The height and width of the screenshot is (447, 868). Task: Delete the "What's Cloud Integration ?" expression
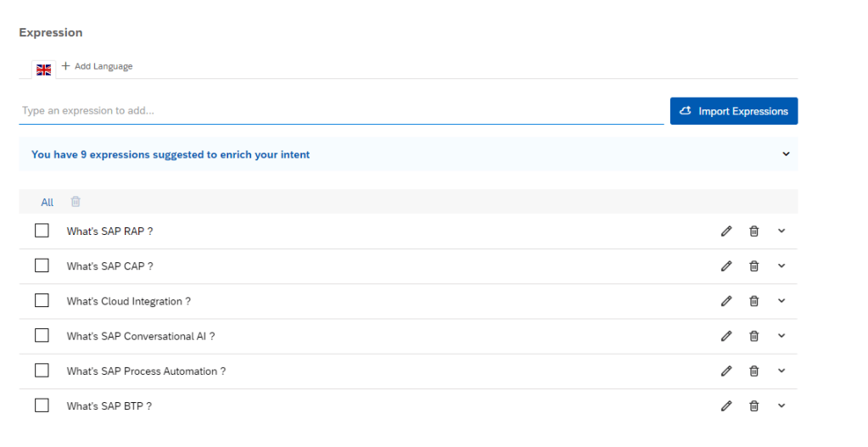(753, 301)
